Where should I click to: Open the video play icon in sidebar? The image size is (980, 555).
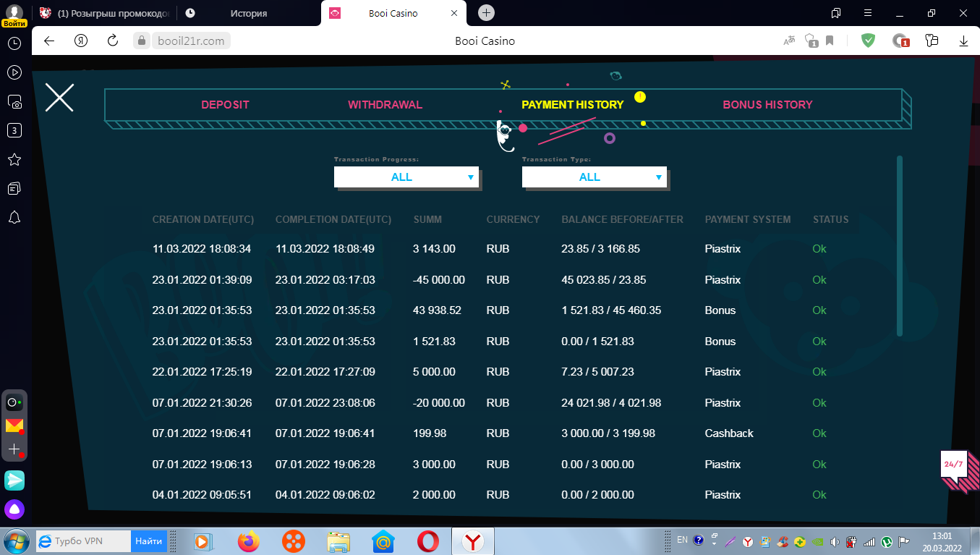[14, 72]
